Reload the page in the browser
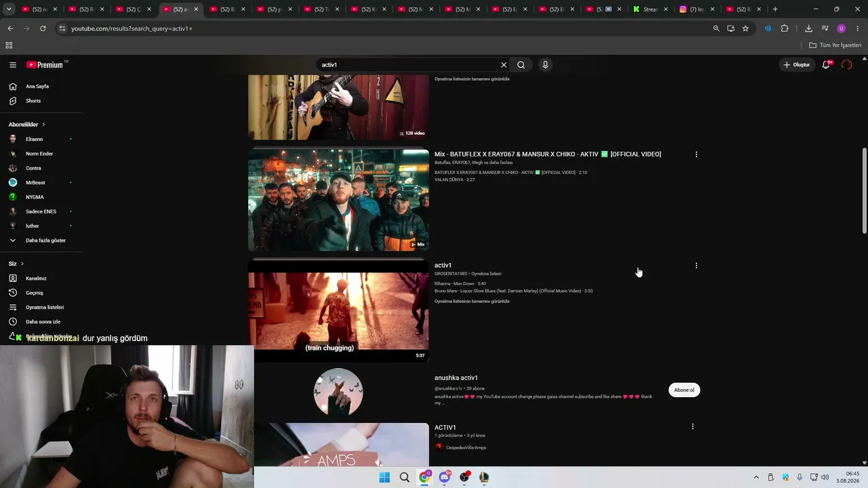Viewport: 868px width, 488px height. coord(43,28)
